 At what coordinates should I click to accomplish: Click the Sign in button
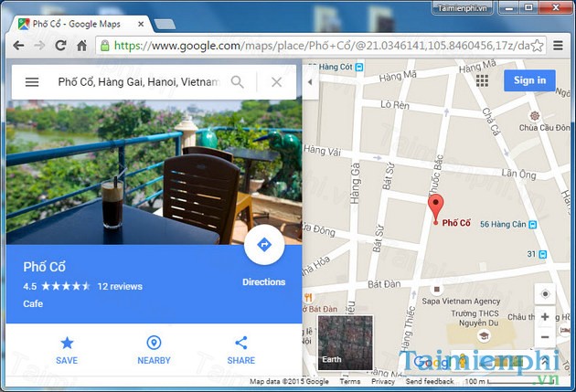(529, 80)
